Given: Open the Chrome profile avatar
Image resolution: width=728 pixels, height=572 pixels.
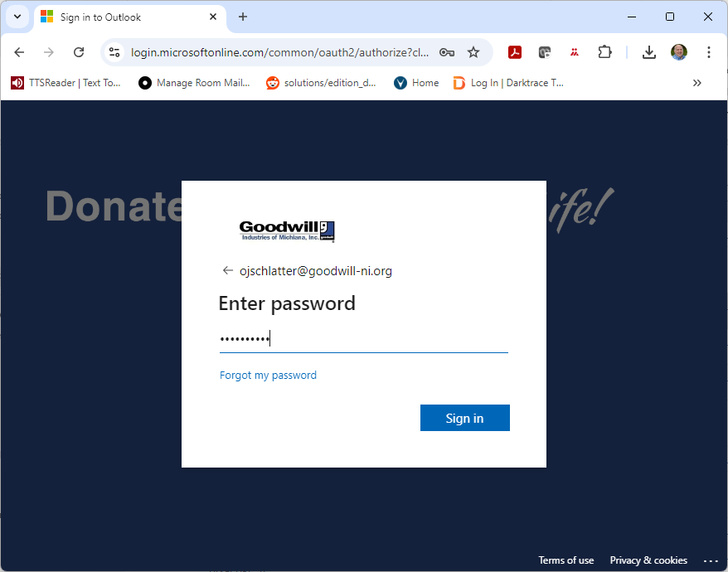Looking at the screenshot, I should point(679,52).
